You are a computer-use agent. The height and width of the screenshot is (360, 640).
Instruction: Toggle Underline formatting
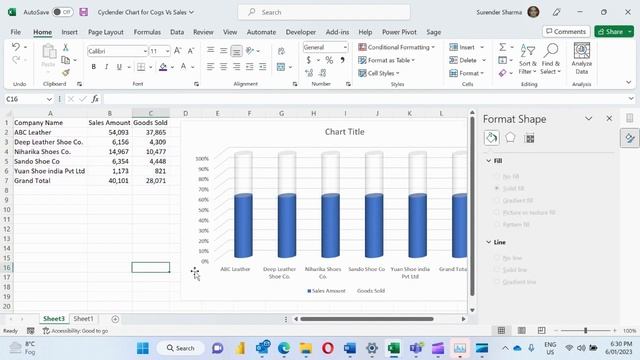click(x=119, y=67)
